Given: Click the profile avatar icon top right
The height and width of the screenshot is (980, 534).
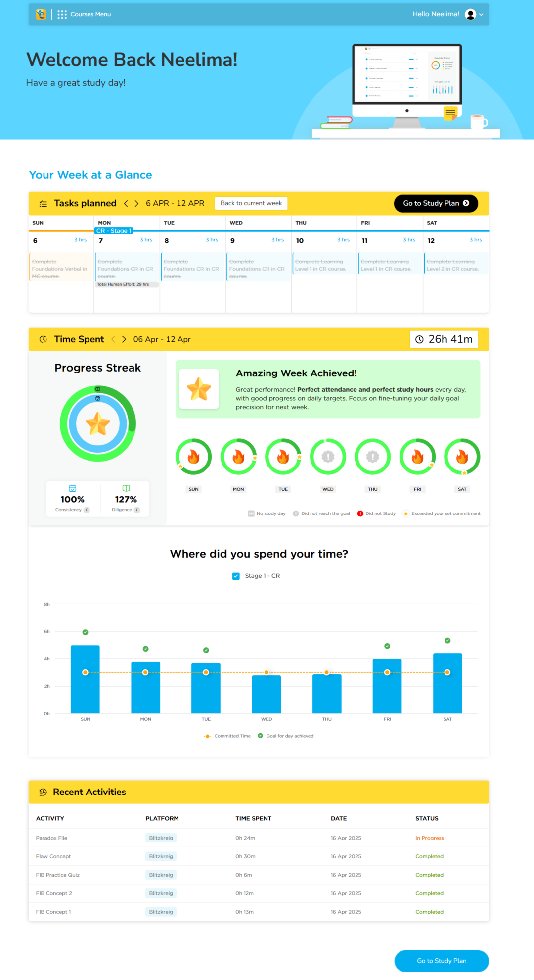Looking at the screenshot, I should pyautogui.click(x=470, y=14).
